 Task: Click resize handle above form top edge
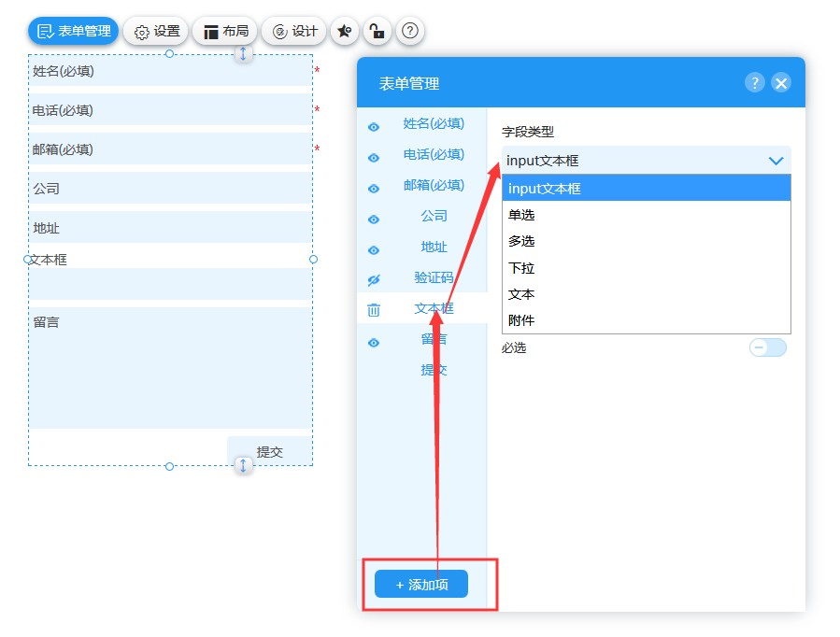pyautogui.click(x=243, y=54)
